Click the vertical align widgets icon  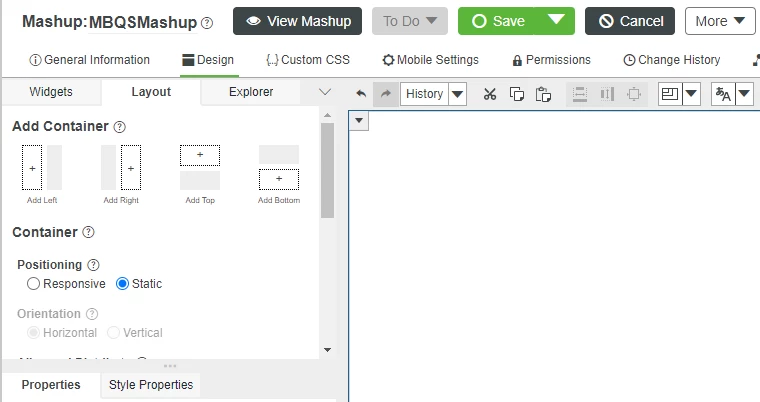[580, 94]
